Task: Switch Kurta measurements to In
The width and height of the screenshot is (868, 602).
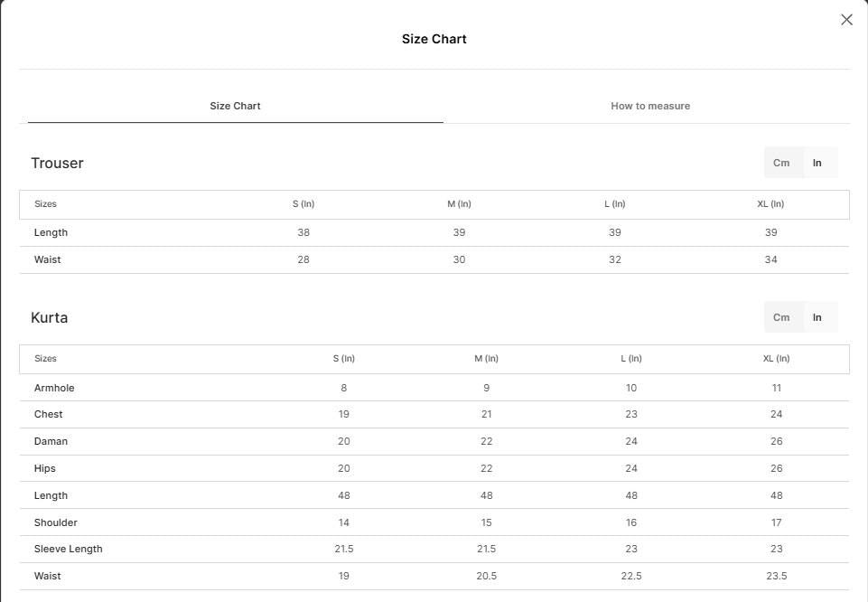Action: point(817,317)
